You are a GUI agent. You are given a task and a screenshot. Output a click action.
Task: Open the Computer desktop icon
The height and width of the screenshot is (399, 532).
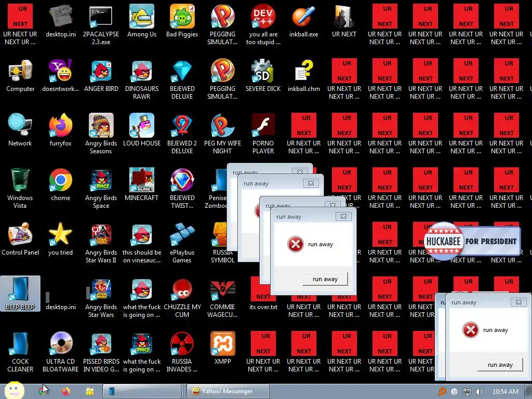(x=20, y=76)
